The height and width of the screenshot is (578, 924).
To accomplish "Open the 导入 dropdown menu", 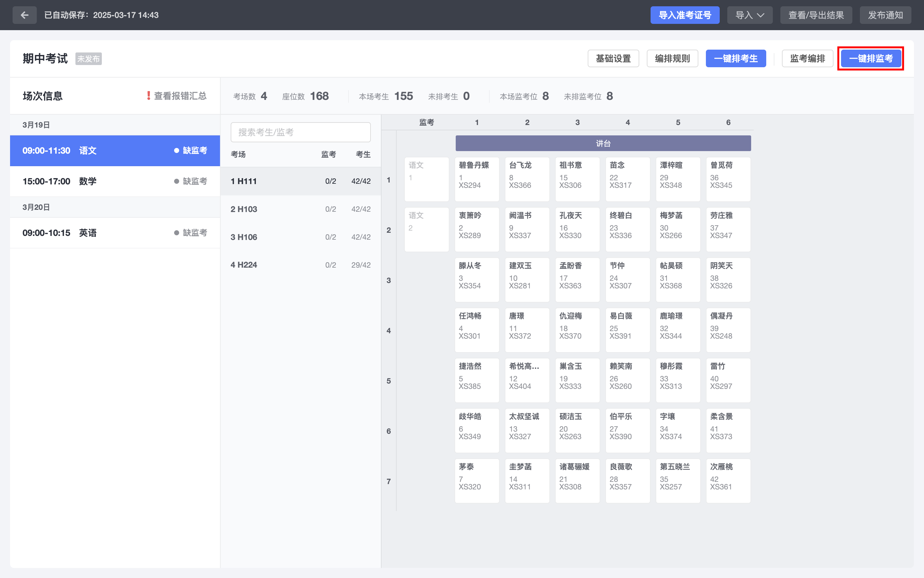I will 750,15.
